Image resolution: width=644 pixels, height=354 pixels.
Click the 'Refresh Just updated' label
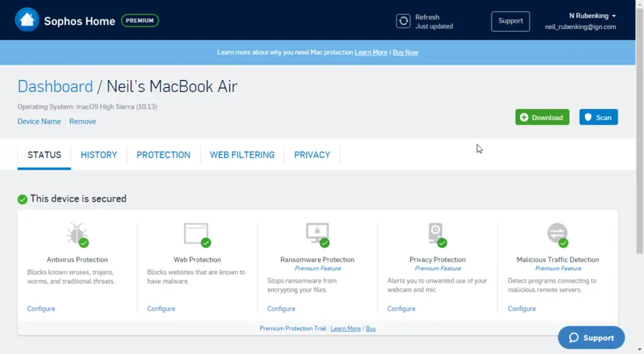click(x=434, y=21)
